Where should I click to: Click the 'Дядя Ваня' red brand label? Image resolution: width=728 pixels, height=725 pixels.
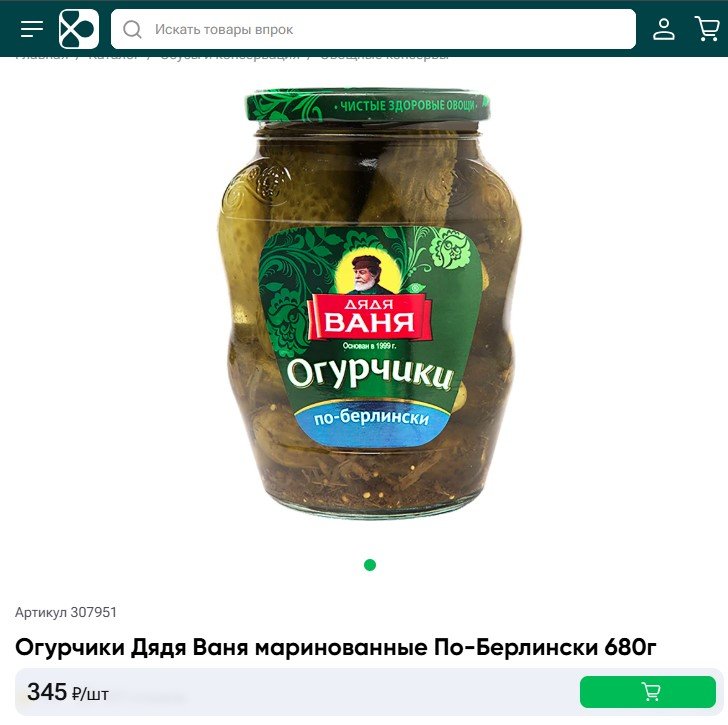[370, 317]
